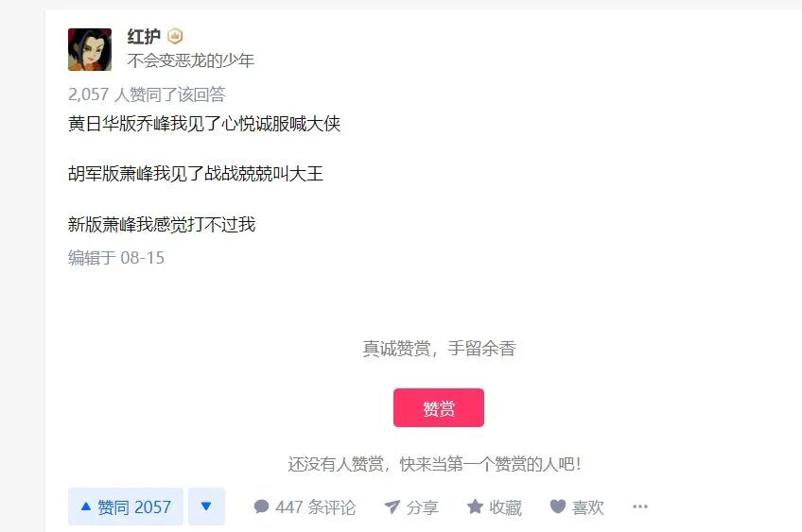802x532 pixels.
Task: Open the 2,057 人赞同了该回答 voters list
Action: tap(147, 94)
